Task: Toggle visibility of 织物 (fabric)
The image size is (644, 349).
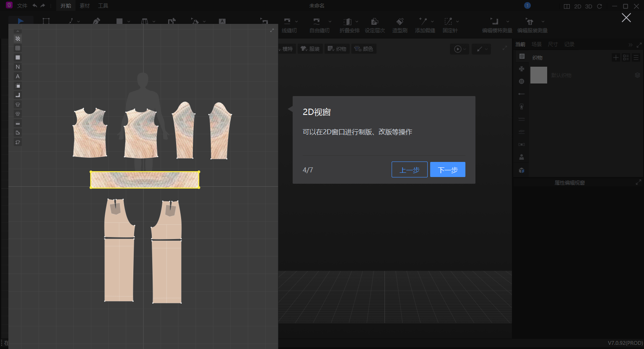Action: tap(337, 49)
